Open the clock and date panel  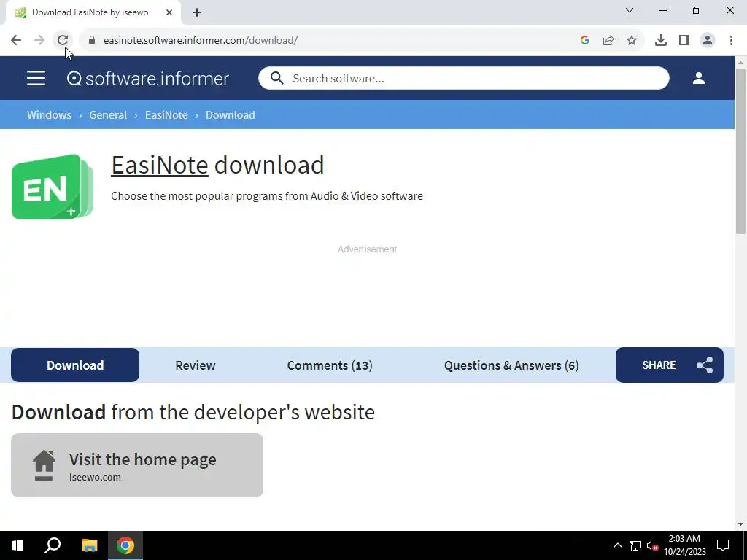(x=685, y=545)
